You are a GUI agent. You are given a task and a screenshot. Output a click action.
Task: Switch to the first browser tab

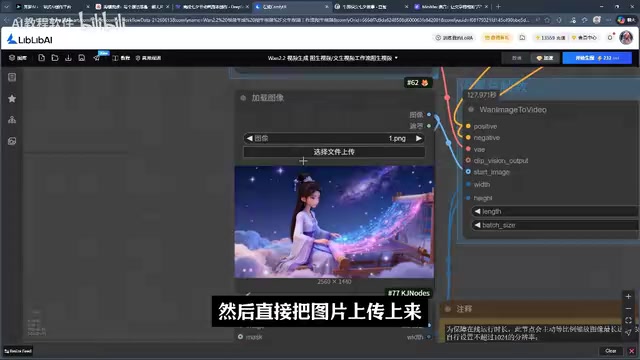[x=51, y=7]
